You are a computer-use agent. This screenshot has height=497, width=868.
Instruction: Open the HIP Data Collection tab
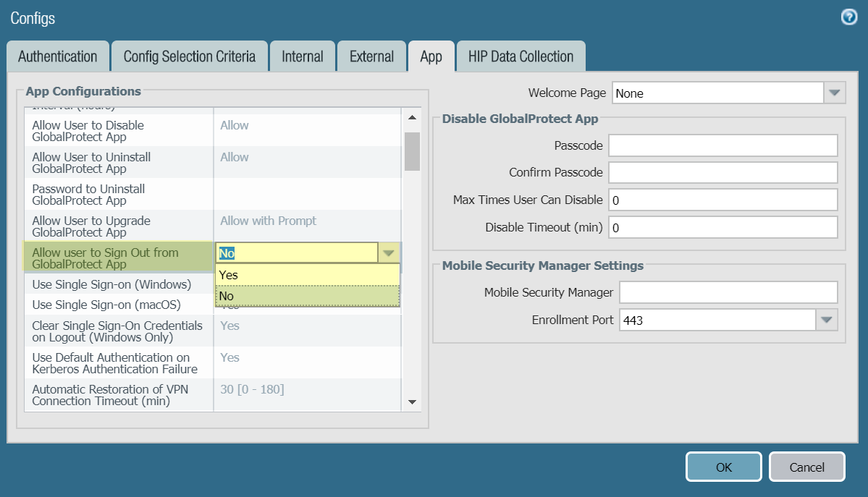coord(521,56)
